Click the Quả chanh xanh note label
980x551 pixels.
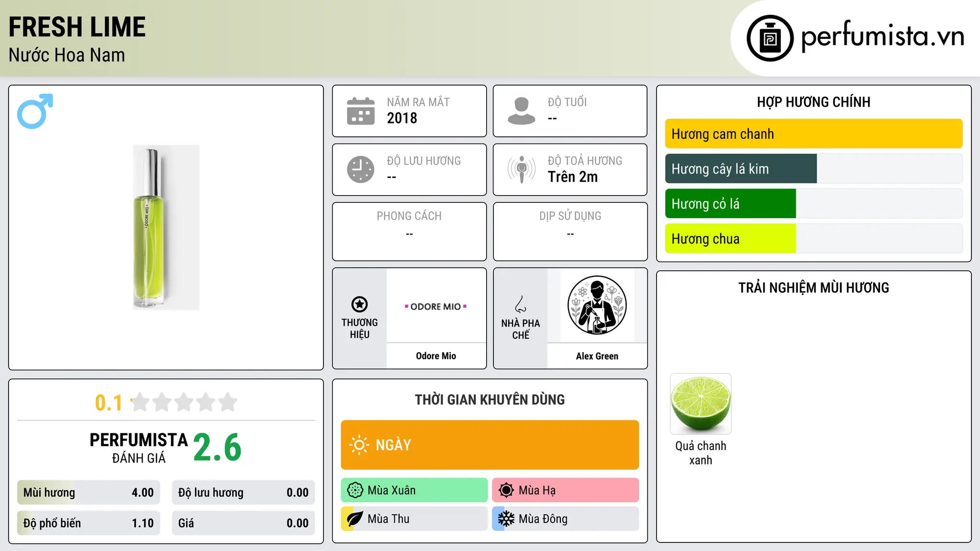point(701,453)
